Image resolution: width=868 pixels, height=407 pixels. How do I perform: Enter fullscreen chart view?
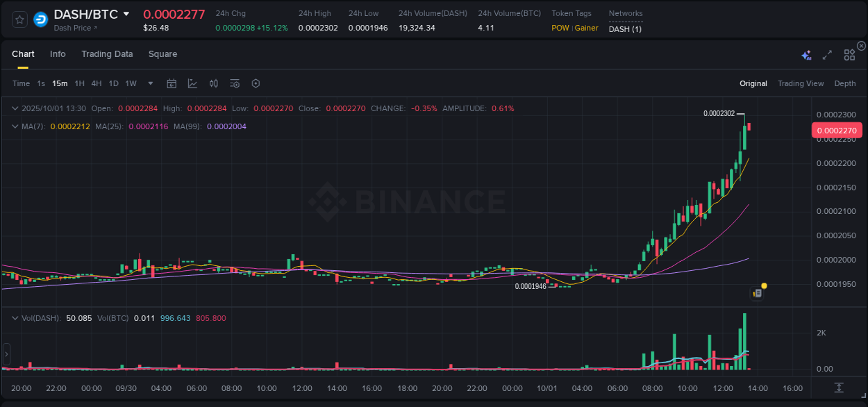point(826,53)
